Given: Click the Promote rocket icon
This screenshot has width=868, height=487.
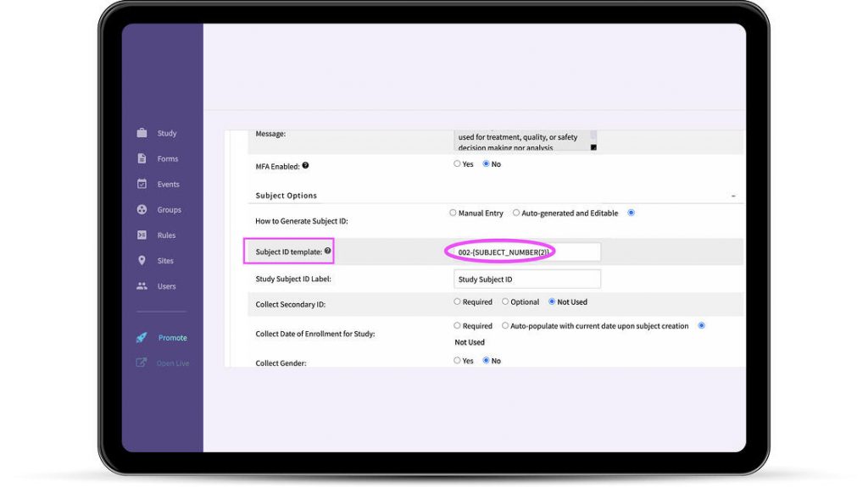Looking at the screenshot, I should point(142,337).
